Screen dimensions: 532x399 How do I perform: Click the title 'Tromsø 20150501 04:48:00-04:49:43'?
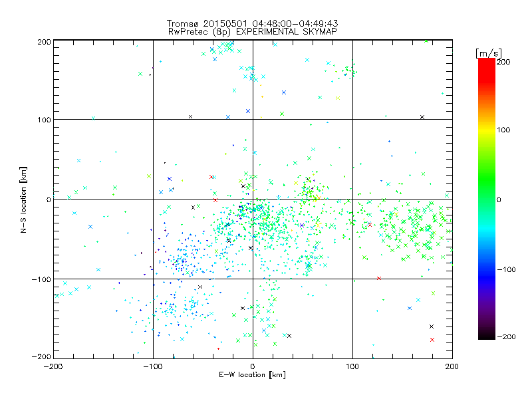click(x=252, y=23)
